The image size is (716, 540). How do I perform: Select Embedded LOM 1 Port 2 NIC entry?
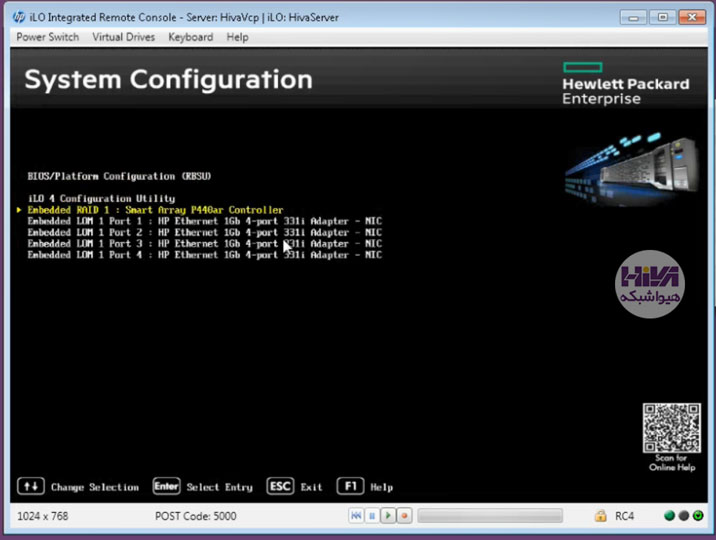point(205,232)
